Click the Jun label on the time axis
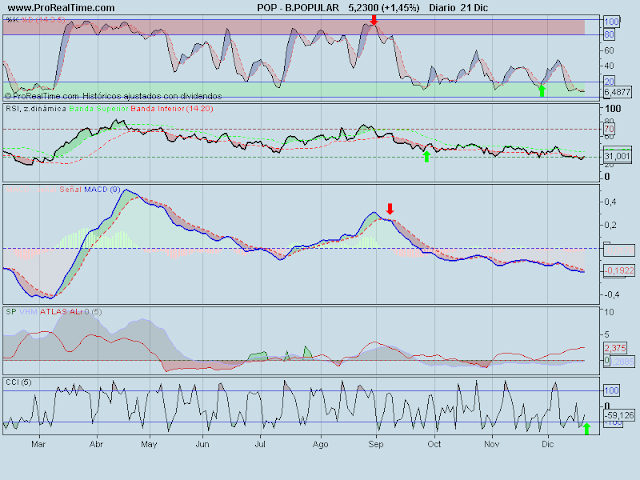 tap(202, 444)
